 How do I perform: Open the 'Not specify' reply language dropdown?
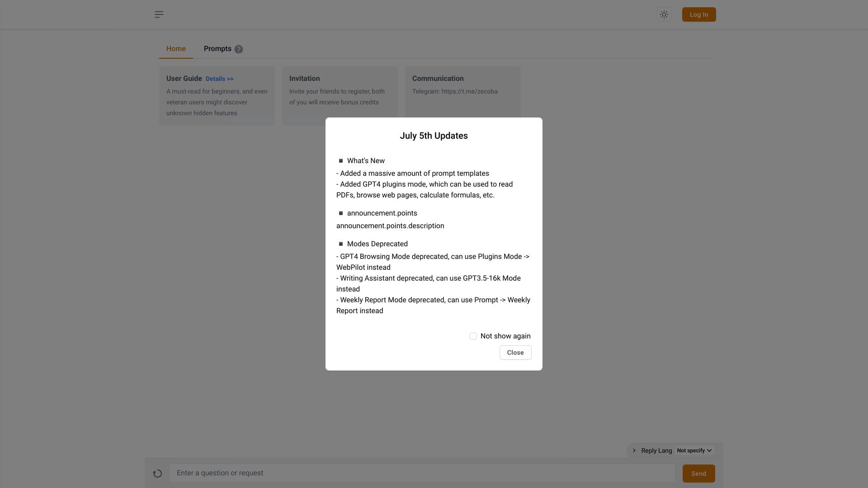[x=693, y=450]
